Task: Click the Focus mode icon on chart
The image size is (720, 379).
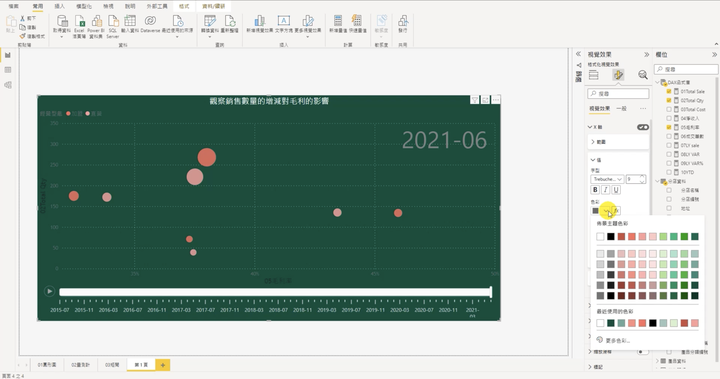Action: tap(485, 100)
